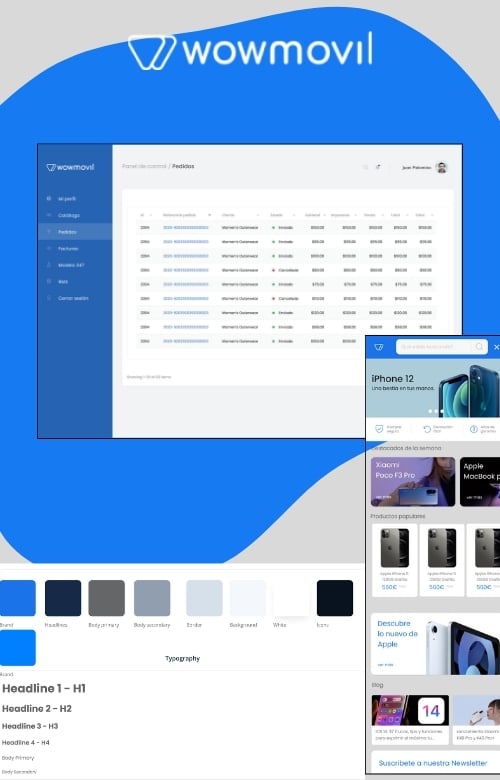Sort by the Impuestos column header
The image size is (500, 780).
(340, 215)
